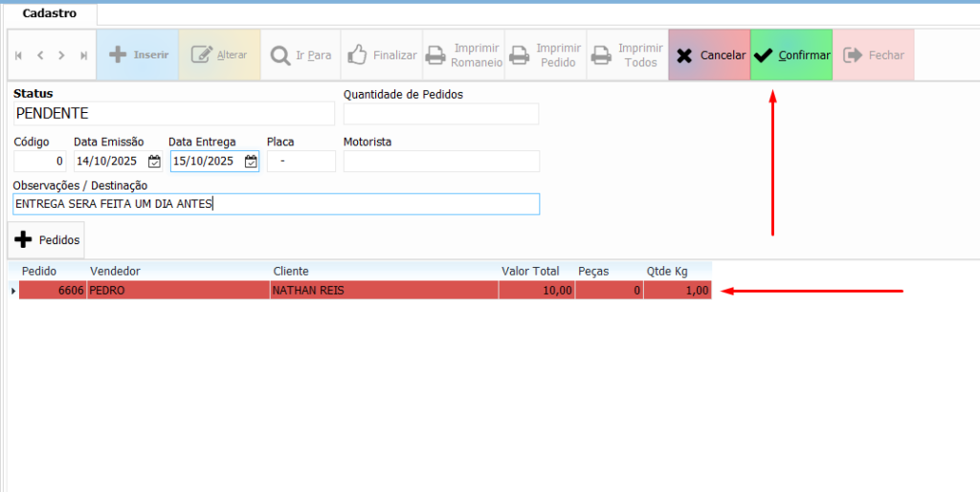
Task: Go to next record arrow
Action: coord(62,56)
